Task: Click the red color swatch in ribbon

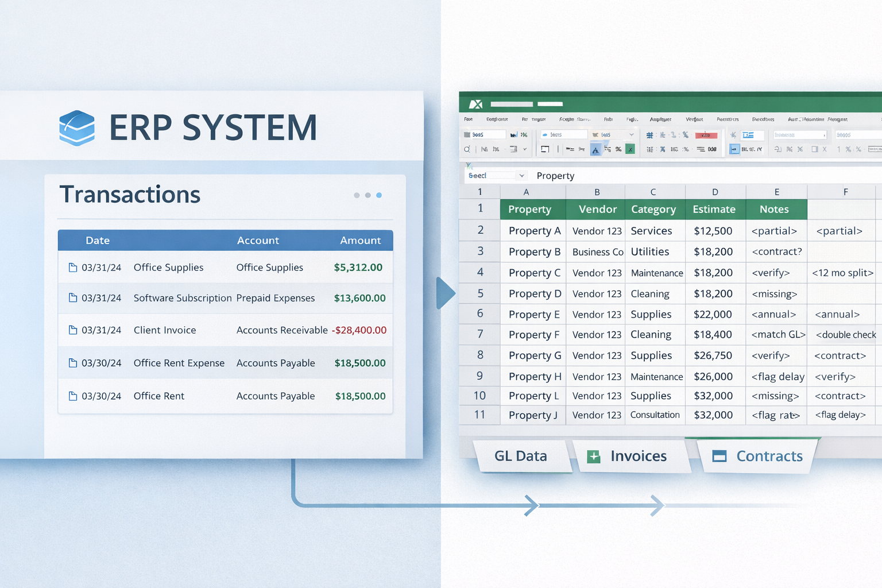Action: 706,135
